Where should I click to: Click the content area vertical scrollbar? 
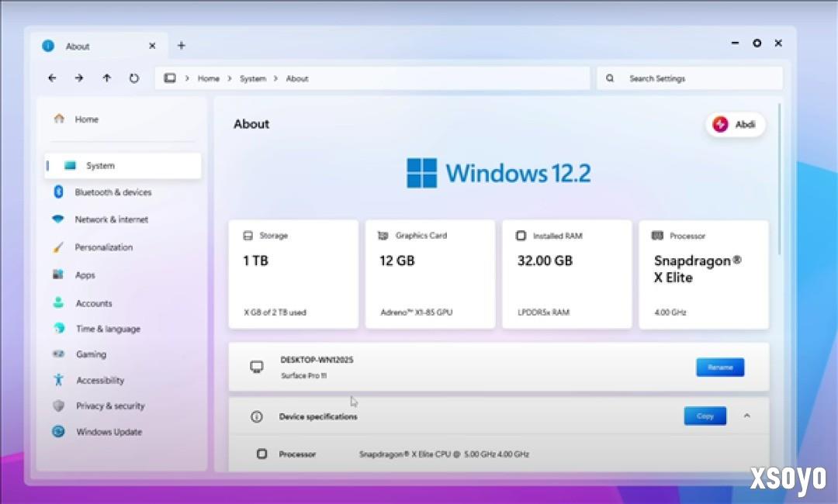(x=779, y=179)
